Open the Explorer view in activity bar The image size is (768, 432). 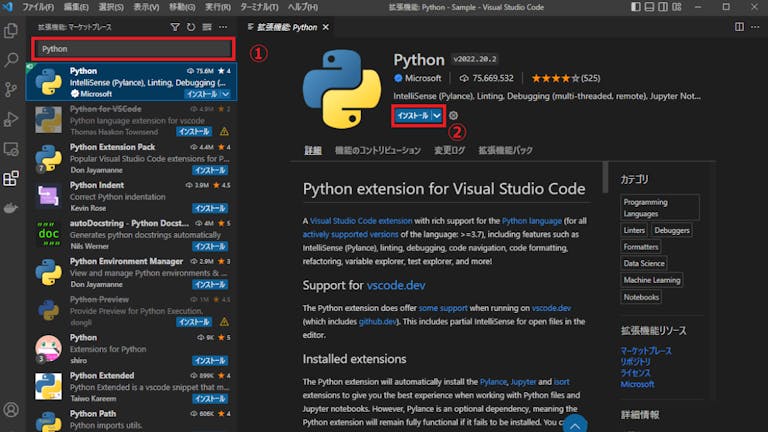11,30
